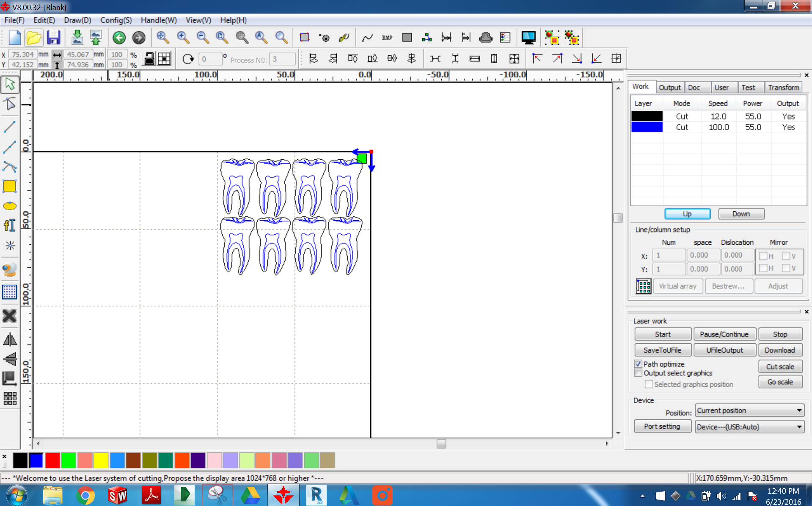Open the Position dropdown
The height and width of the screenshot is (506, 812).
tap(749, 410)
